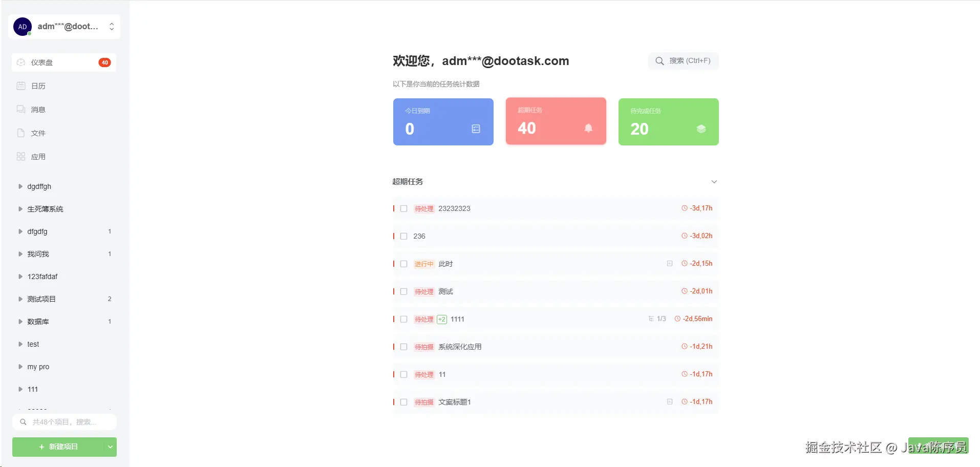
Task: Open the Applications grid icon in sidebar
Action: click(x=21, y=157)
